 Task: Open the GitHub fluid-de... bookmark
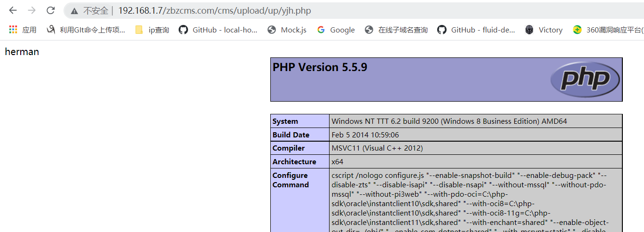coord(476,30)
